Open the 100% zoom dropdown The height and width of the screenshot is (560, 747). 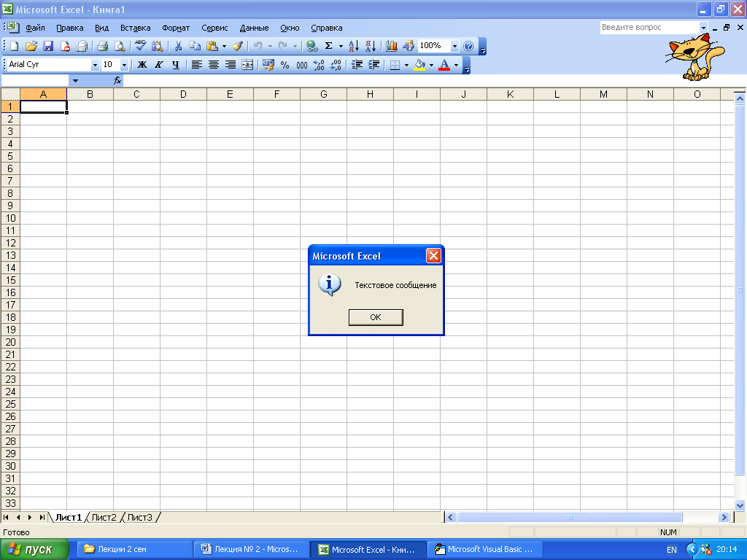click(x=455, y=46)
